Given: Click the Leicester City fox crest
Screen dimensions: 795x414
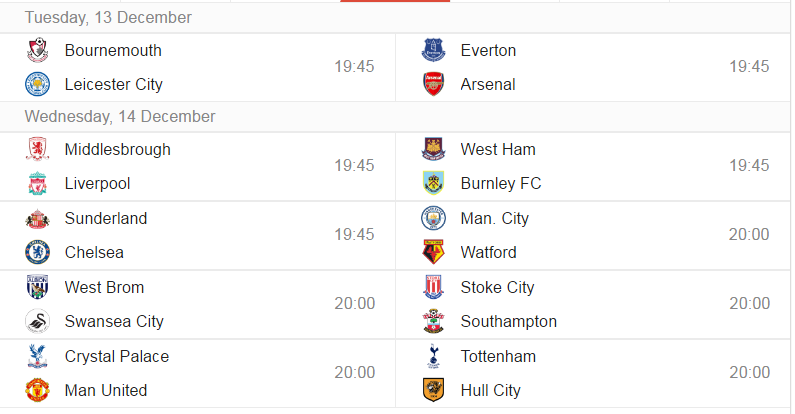Looking at the screenshot, I should point(38,84).
